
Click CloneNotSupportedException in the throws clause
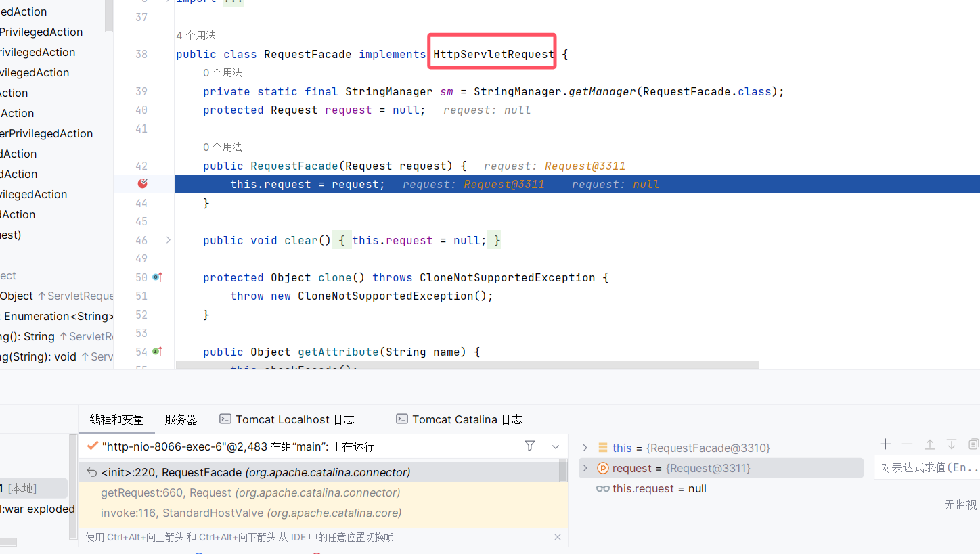click(x=508, y=277)
